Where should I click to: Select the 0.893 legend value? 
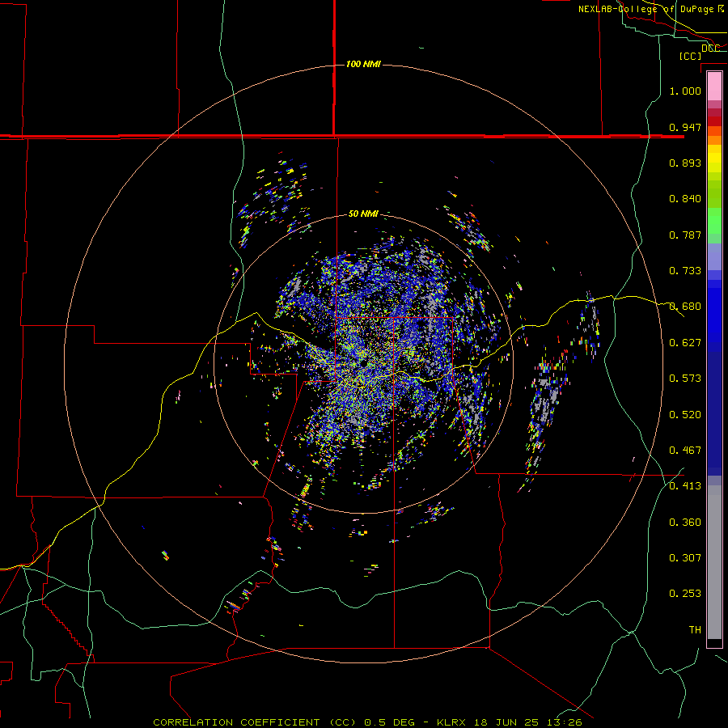click(x=685, y=163)
